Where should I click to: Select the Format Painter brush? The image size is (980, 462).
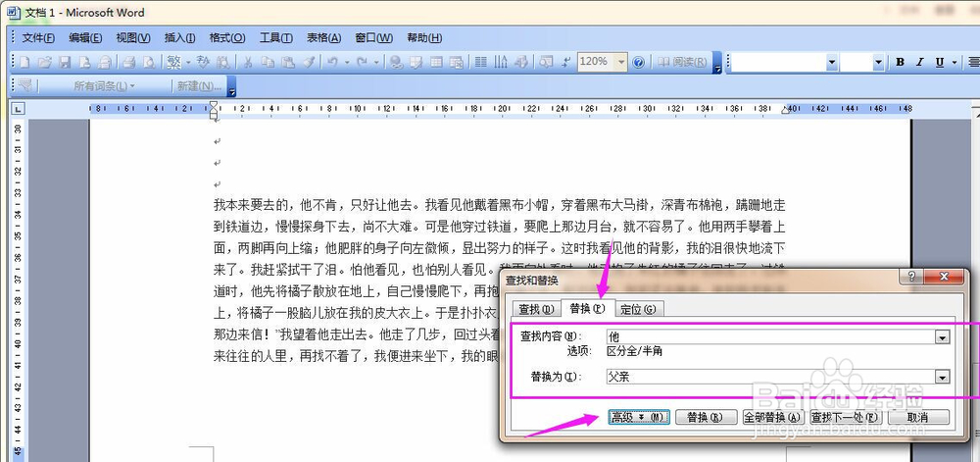[x=308, y=62]
